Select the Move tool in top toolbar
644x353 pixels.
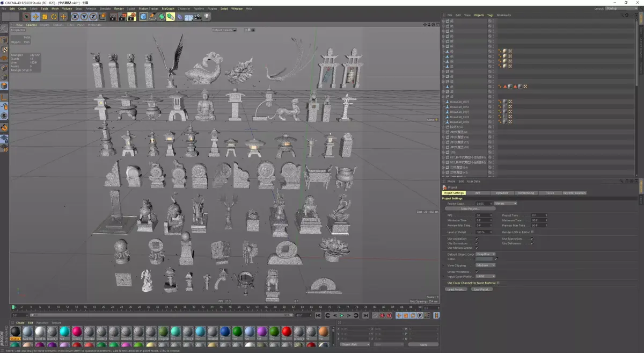click(x=35, y=17)
